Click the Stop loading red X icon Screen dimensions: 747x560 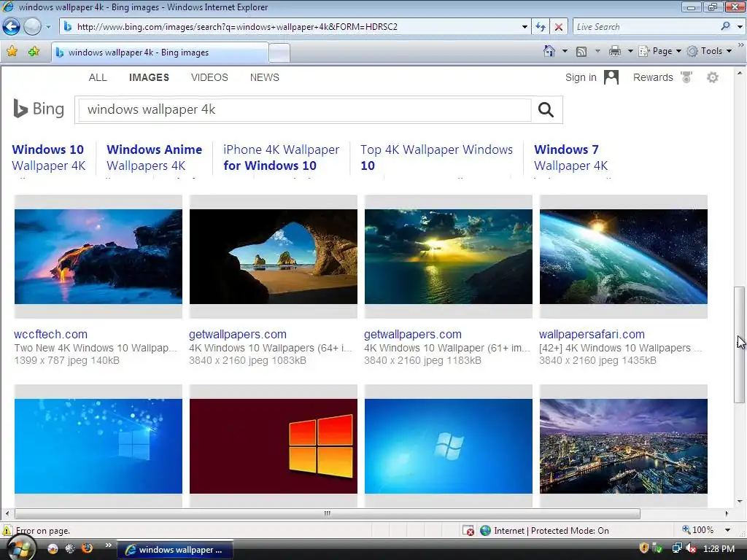coord(558,27)
